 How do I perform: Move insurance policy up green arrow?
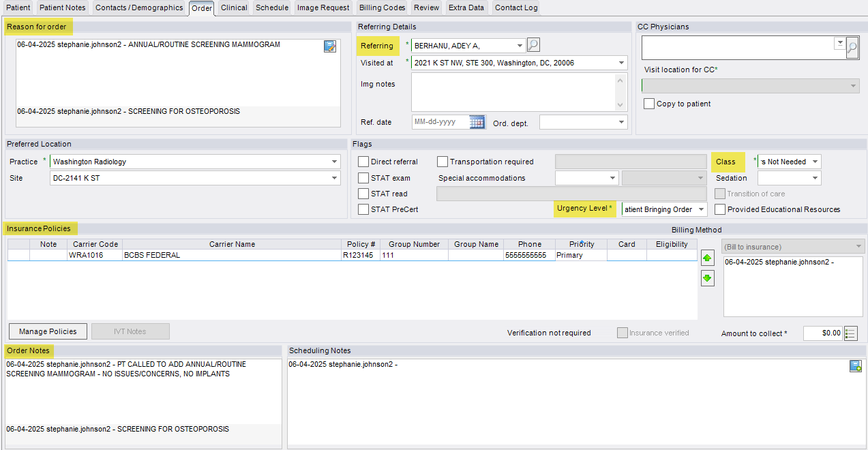pyautogui.click(x=708, y=259)
